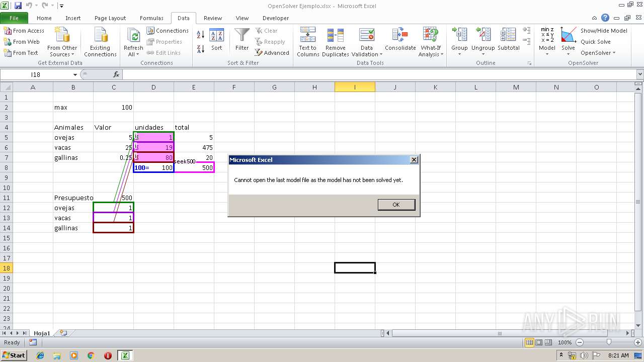Click the formula bar input field
The width and height of the screenshot is (644, 362).
pos(379,74)
